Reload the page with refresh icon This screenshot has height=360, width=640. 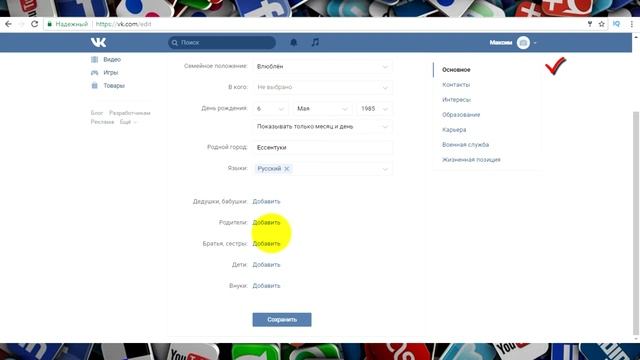tap(35, 24)
